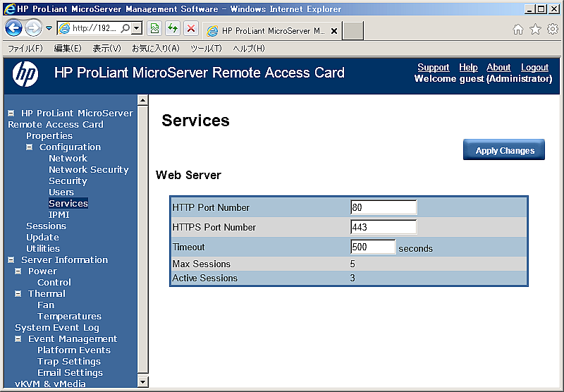Image resolution: width=564 pixels, height=392 pixels.
Task: Collapse the Configuration tree node
Action: [30, 147]
